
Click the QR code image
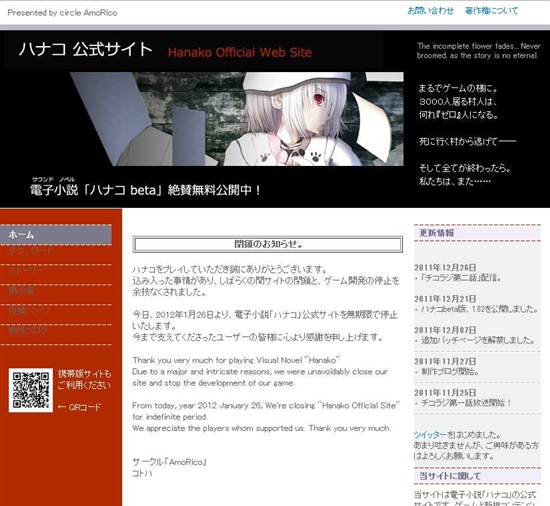click(x=31, y=390)
